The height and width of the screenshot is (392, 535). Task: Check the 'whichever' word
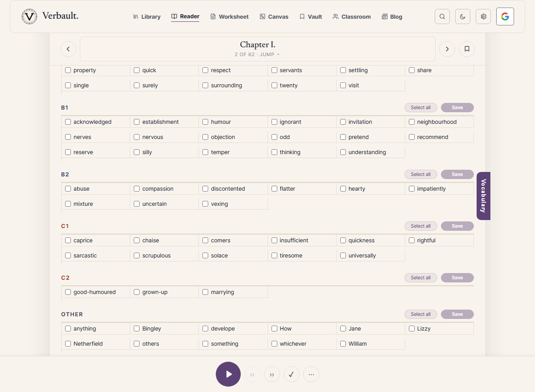pyautogui.click(x=275, y=343)
